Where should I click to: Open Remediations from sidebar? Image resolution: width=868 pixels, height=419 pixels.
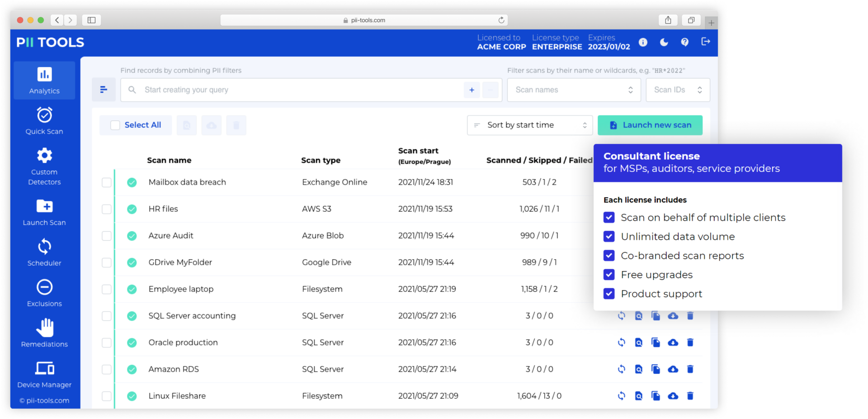[x=44, y=333]
